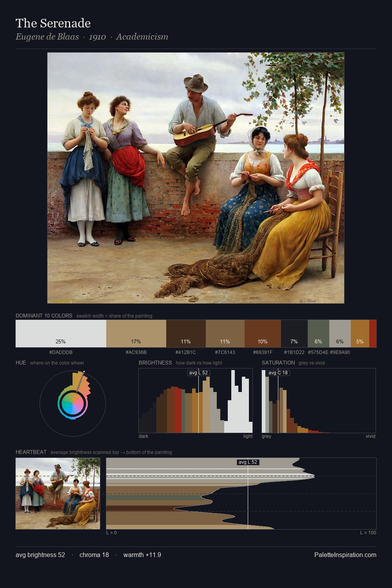The width and height of the screenshot is (392, 588).
Task: Click 'avg L 52' marker in Heartbeat chart
Action: tap(248, 462)
